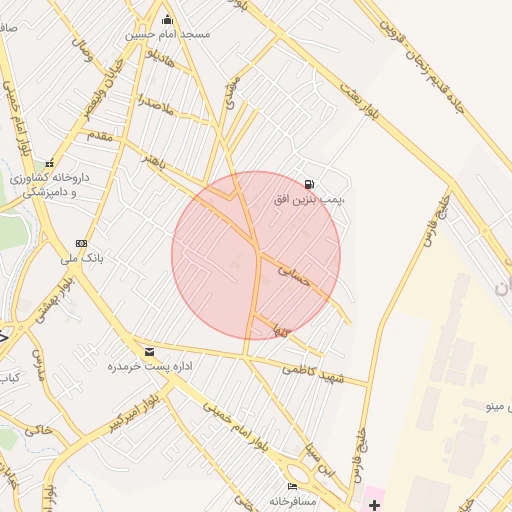The height and width of the screenshot is (512, 512).
Task: Click the bed icon above مسافرخانه
Action: (x=292, y=486)
